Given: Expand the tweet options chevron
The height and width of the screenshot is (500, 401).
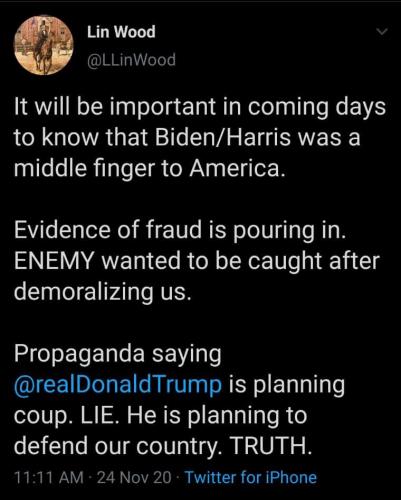Looking at the screenshot, I should 382,32.
